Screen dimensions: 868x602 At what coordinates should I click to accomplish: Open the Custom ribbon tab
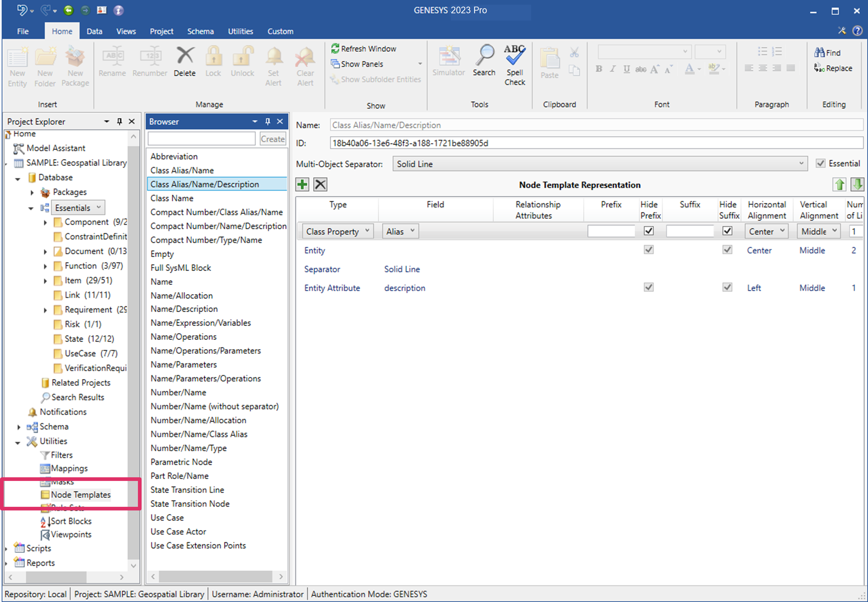[280, 31]
